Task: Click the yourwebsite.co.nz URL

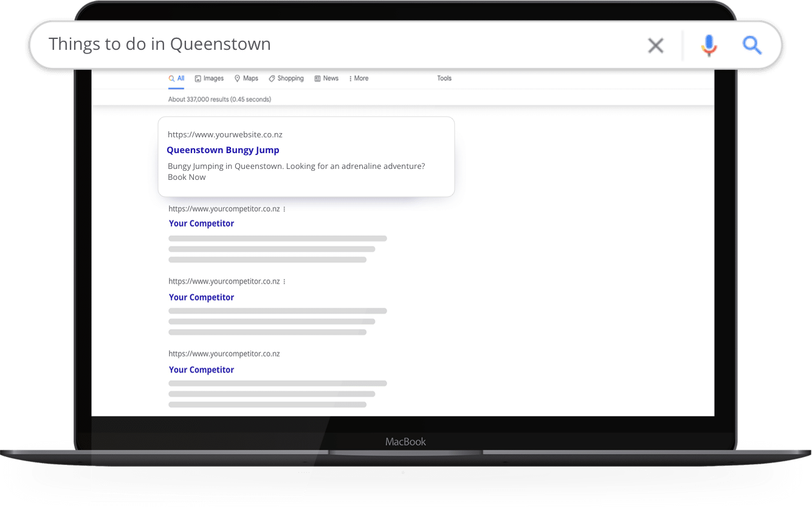Action: tap(225, 135)
